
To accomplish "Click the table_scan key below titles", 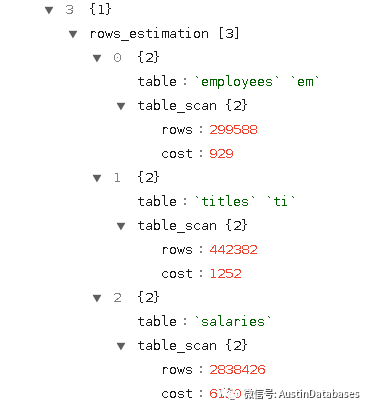I will click(x=177, y=226).
